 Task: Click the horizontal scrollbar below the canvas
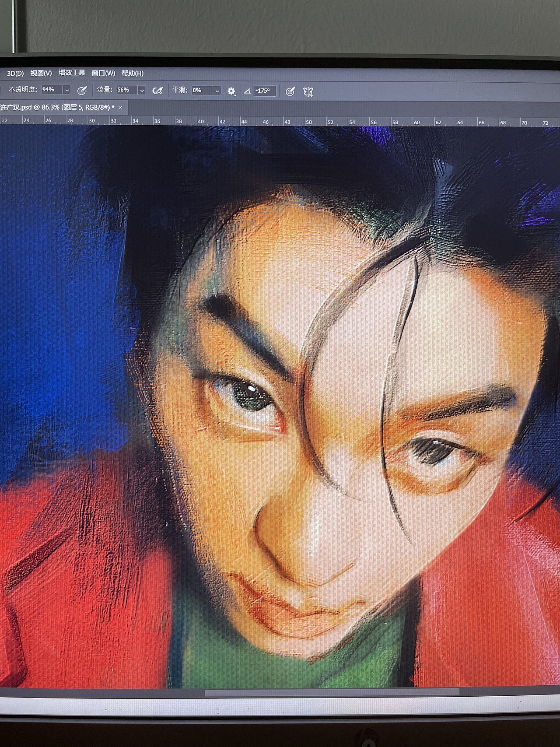(332, 692)
